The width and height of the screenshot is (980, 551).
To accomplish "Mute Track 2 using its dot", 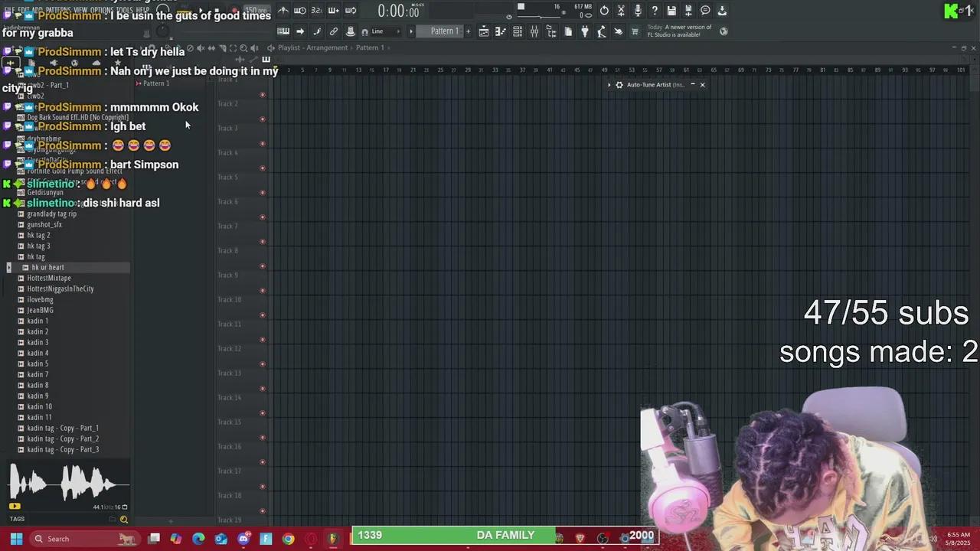I will pyautogui.click(x=263, y=119).
